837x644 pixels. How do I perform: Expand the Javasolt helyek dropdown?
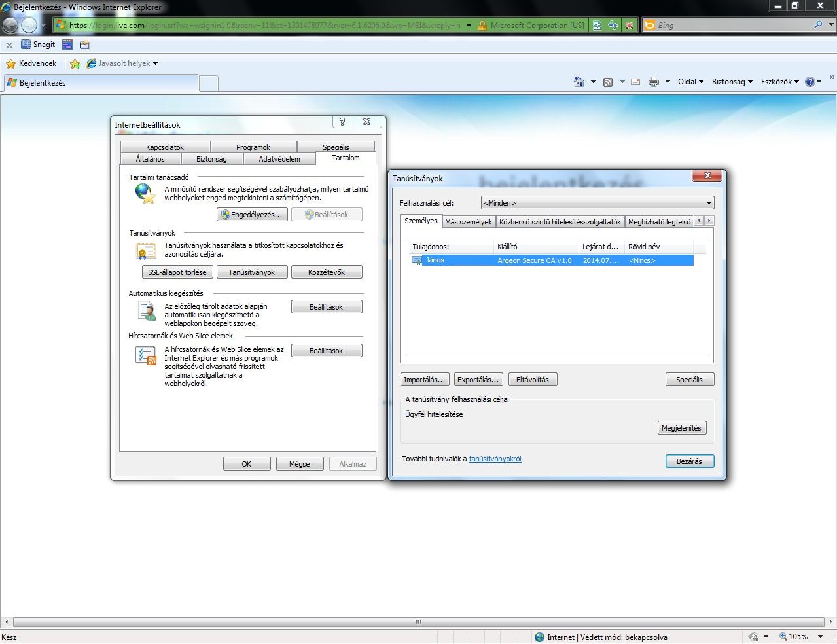[x=155, y=63]
